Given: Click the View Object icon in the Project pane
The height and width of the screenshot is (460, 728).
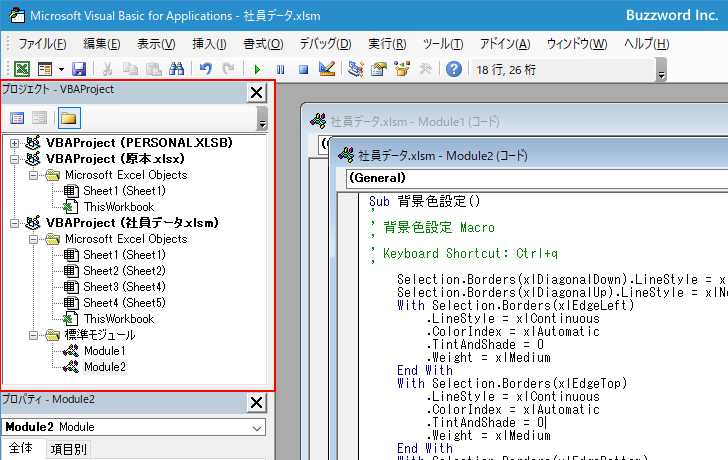Looking at the screenshot, I should [39, 118].
